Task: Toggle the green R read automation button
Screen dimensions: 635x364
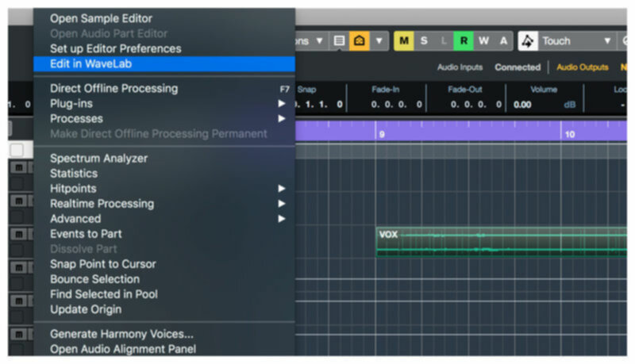Action: [463, 40]
